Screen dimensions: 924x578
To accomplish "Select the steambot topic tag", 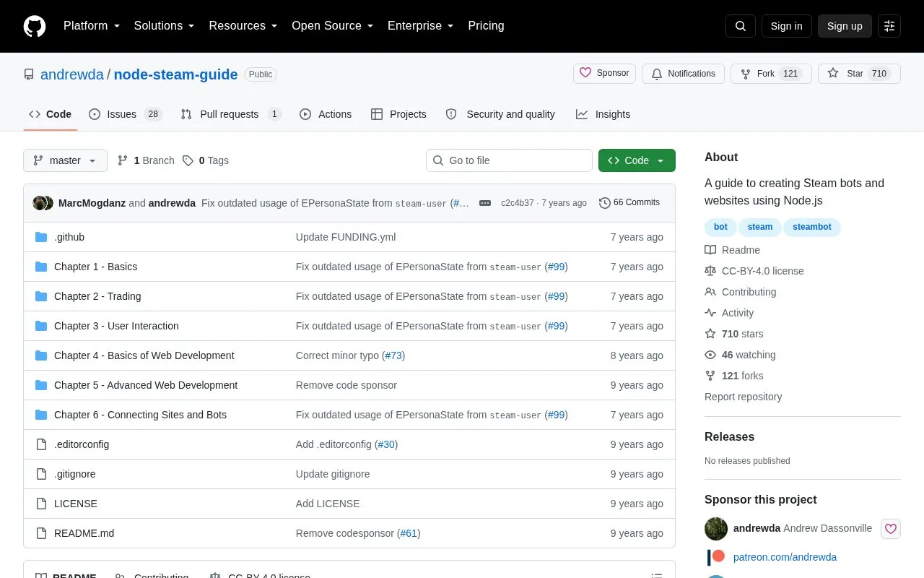I will click(x=812, y=227).
